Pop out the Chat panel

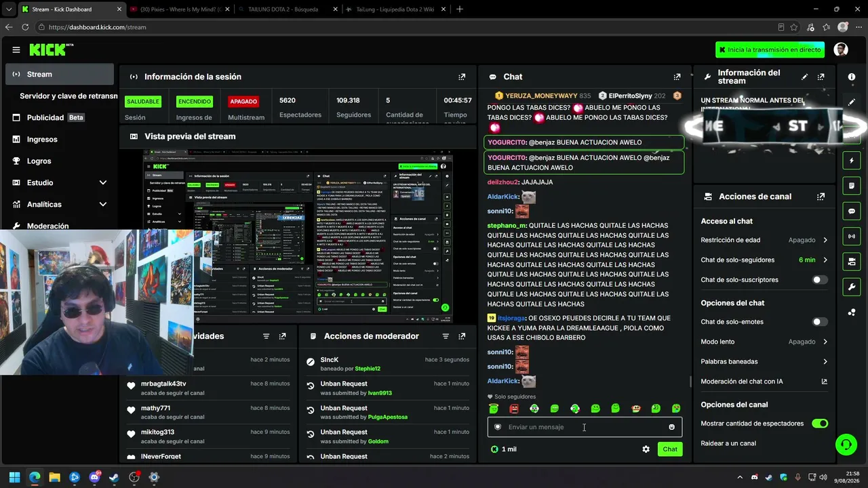677,77
